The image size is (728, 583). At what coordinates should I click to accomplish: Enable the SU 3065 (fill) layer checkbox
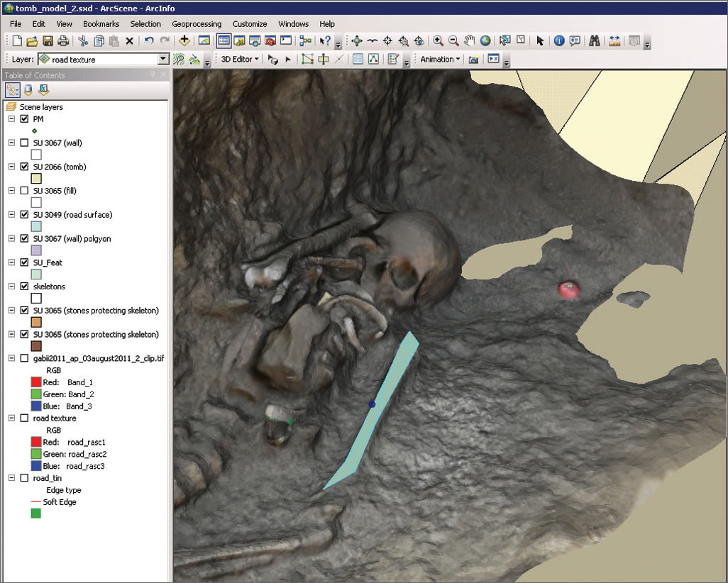(25, 191)
